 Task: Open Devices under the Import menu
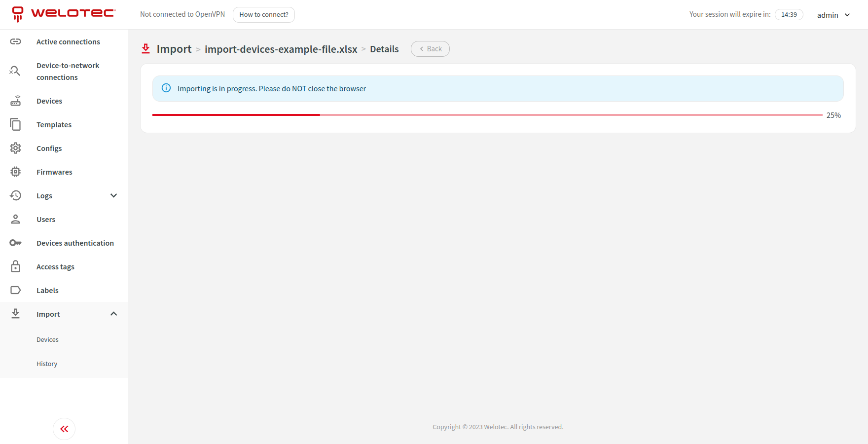coord(47,340)
